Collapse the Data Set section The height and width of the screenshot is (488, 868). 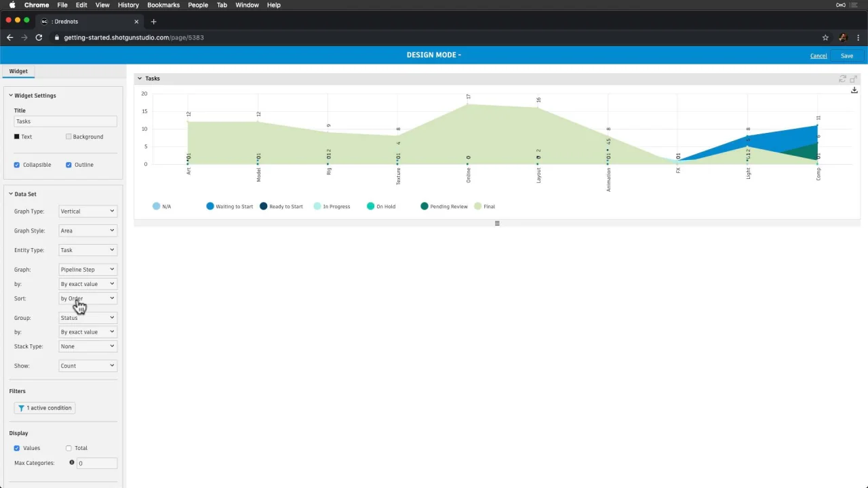[12, 194]
